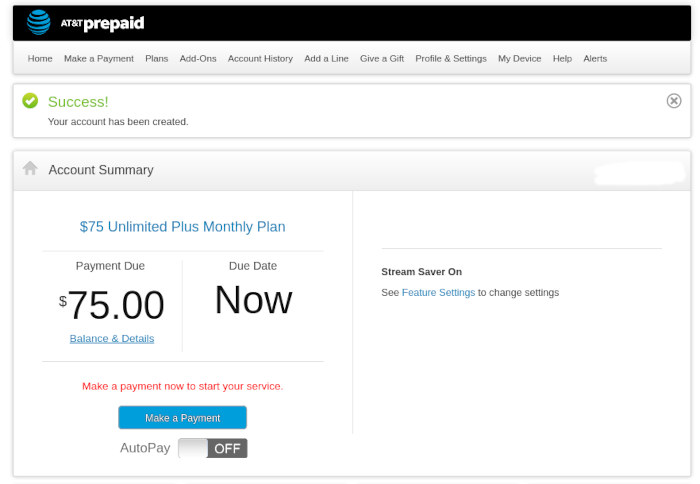700x484 pixels.
Task: View Alerts in navigation bar
Action: (x=595, y=59)
